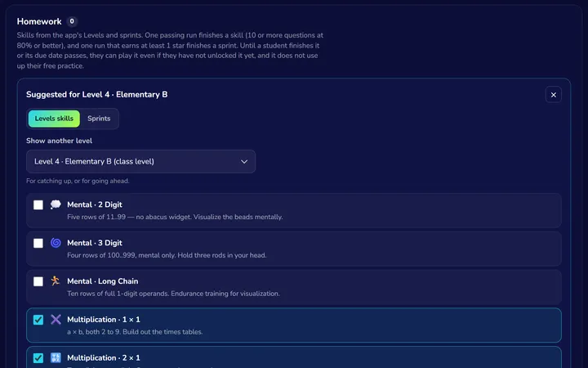Click the 'Show another level' label

60,141
